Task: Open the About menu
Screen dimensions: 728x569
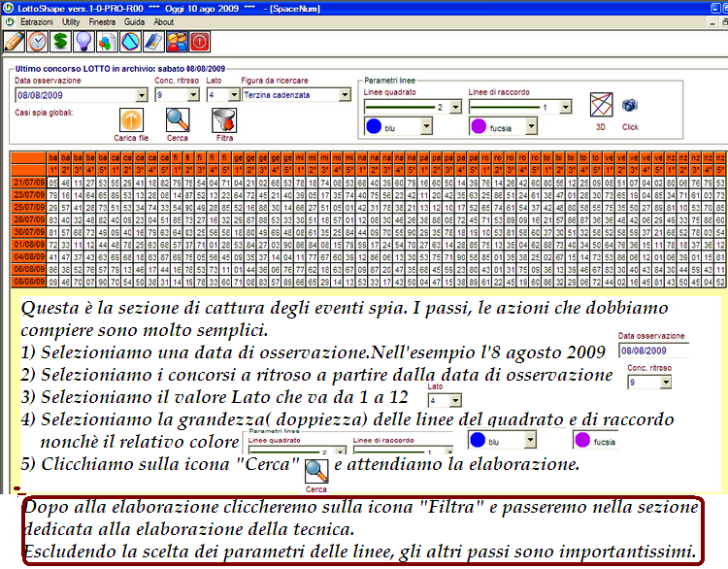Action: [163, 21]
